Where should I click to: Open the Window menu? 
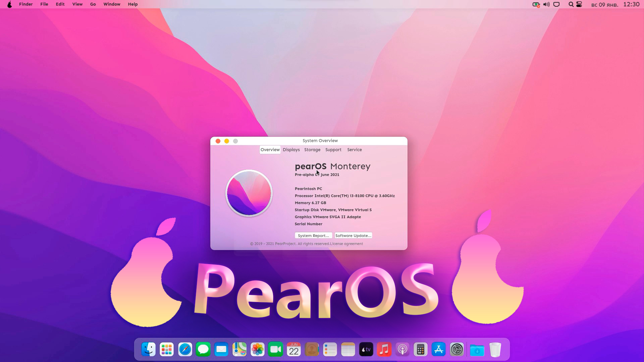coord(112,4)
